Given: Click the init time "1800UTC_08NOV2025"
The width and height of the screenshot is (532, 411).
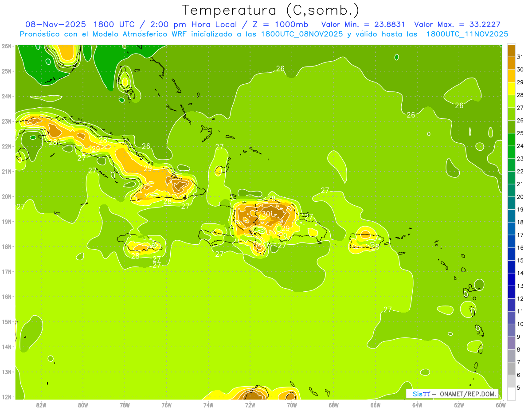Looking at the screenshot, I should [x=303, y=34].
